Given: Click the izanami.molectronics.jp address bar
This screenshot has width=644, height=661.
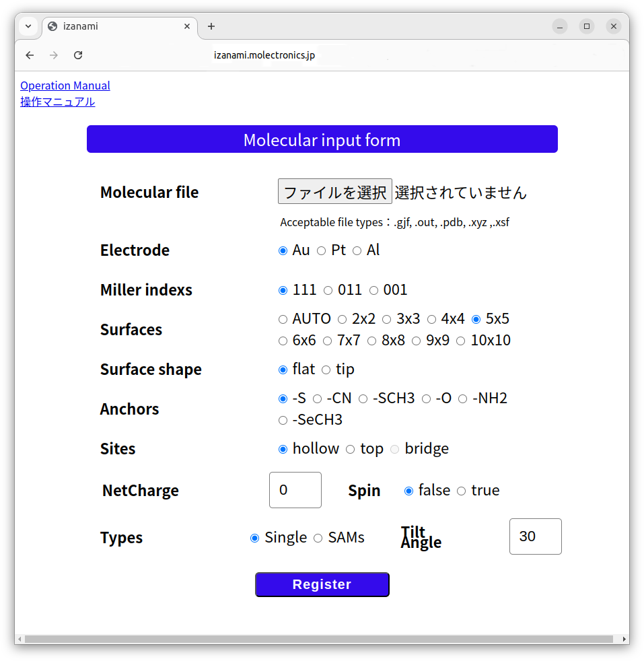Looking at the screenshot, I should [x=264, y=55].
